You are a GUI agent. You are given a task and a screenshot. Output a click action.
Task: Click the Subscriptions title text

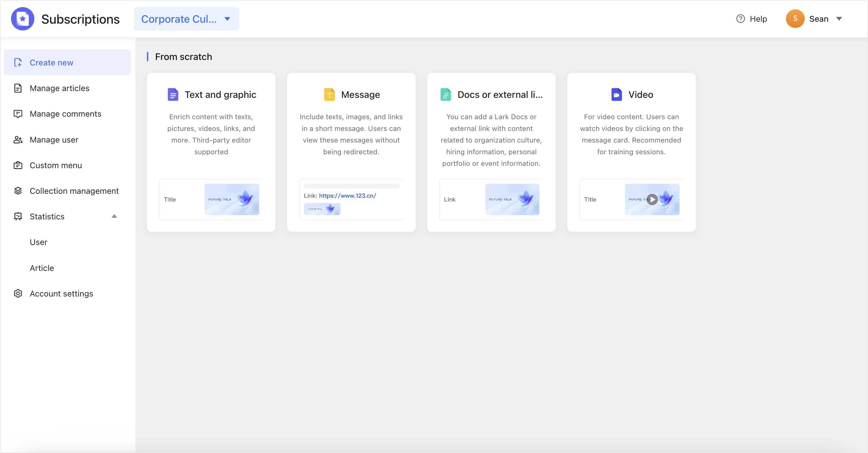(x=80, y=19)
